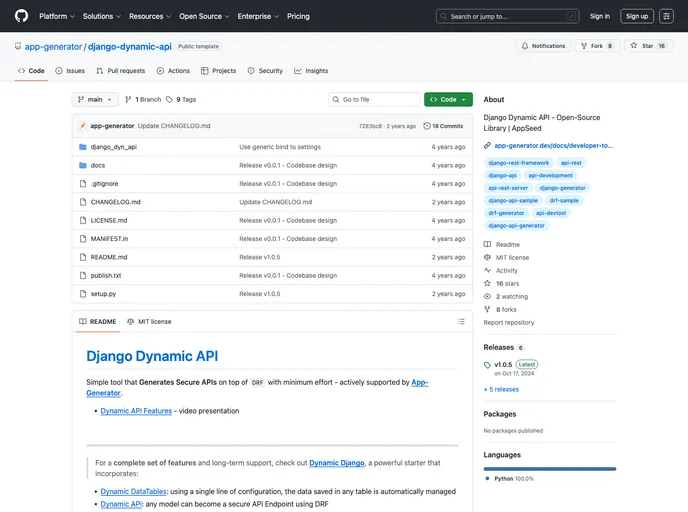Viewport: 688px width, 512px height.
Task: Open the green Code dropdown button
Action: (448, 100)
